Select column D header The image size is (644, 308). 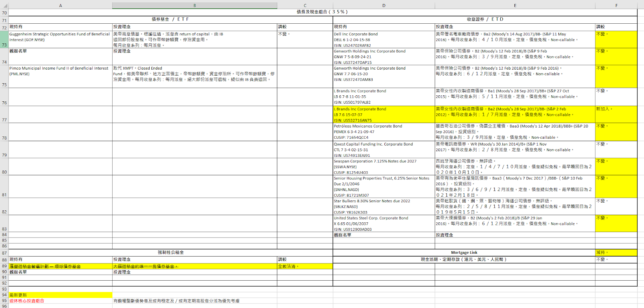[x=384, y=6]
